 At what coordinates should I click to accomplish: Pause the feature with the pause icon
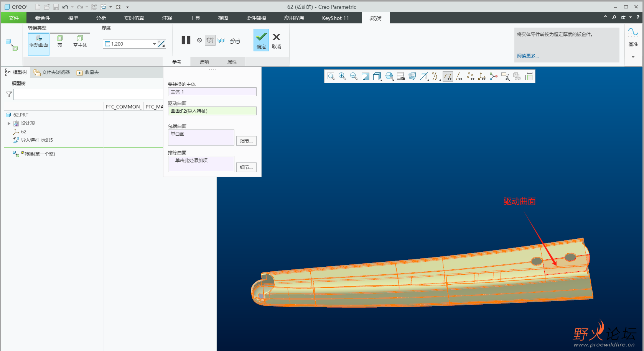pyautogui.click(x=186, y=40)
